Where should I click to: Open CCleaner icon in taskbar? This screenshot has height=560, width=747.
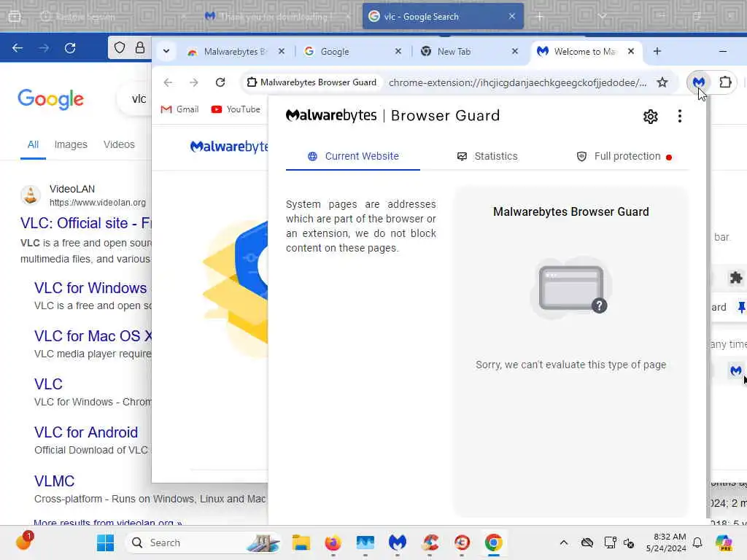[x=430, y=542]
